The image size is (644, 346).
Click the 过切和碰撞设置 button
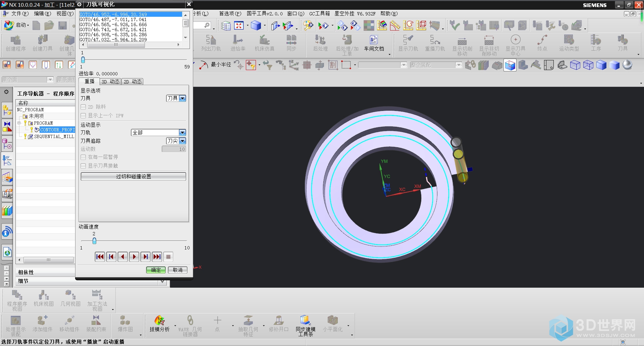click(133, 176)
